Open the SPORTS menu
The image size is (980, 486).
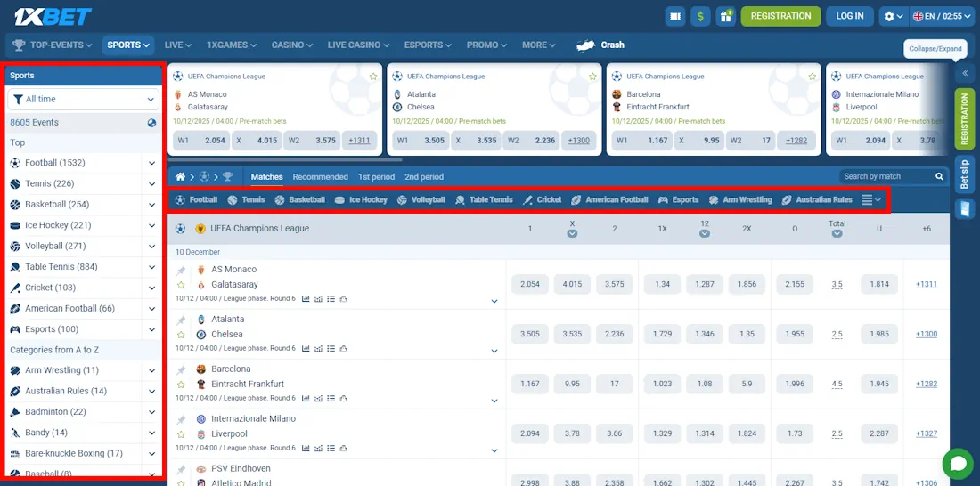128,45
